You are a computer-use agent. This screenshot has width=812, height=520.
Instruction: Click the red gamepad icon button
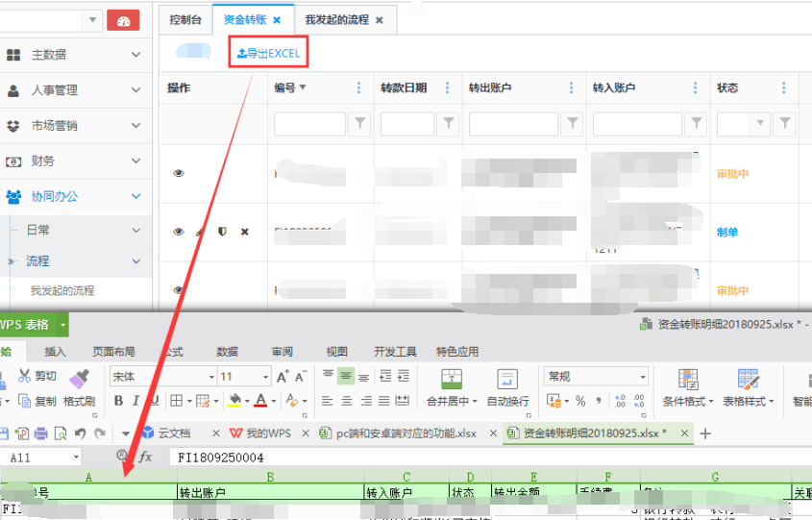pos(123,20)
